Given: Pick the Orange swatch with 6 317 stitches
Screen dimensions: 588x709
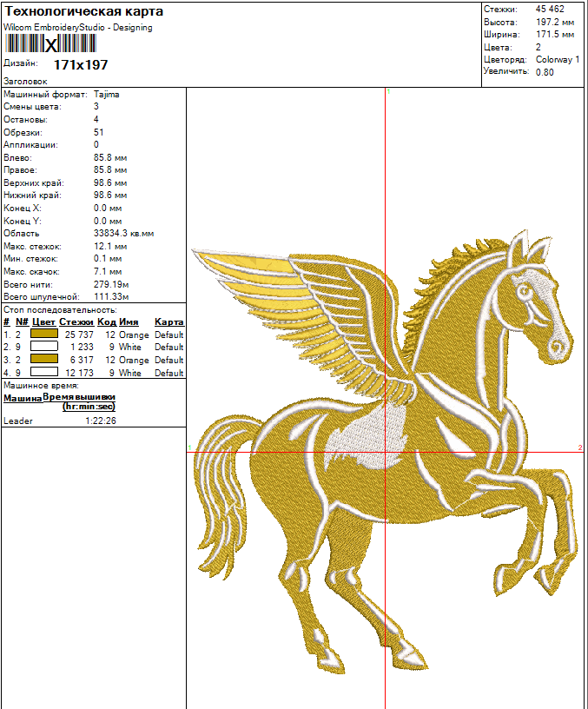Looking at the screenshot, I should coord(44,360).
